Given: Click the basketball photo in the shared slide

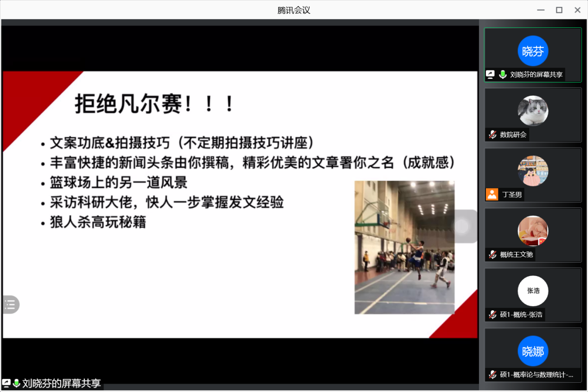Looking at the screenshot, I should 404,247.
